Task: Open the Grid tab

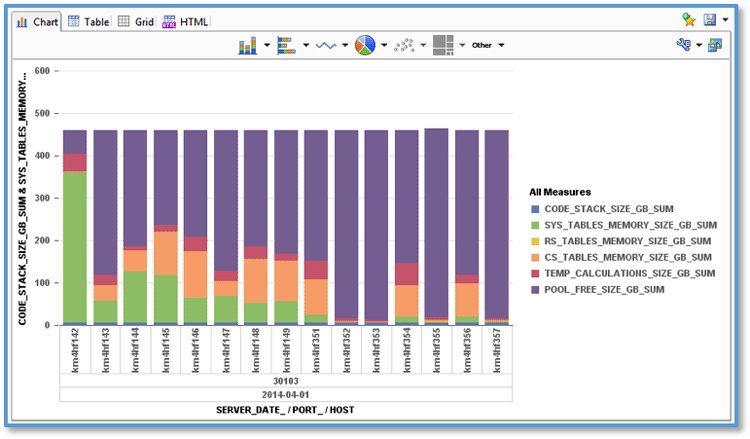Action: coord(136,21)
